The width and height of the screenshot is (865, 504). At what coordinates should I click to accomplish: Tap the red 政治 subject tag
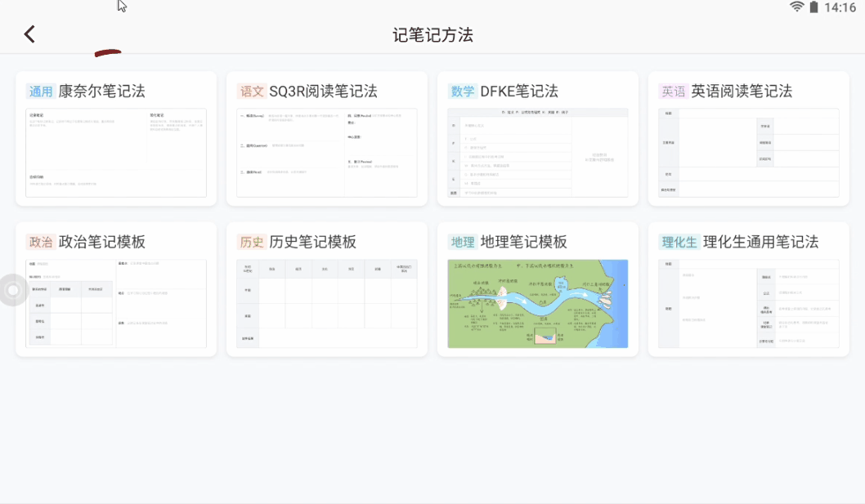(x=41, y=243)
